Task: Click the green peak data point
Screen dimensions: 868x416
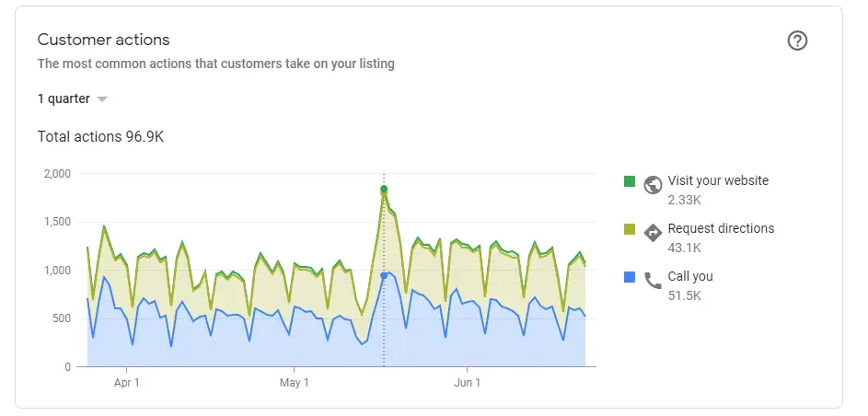Action: coord(384,189)
